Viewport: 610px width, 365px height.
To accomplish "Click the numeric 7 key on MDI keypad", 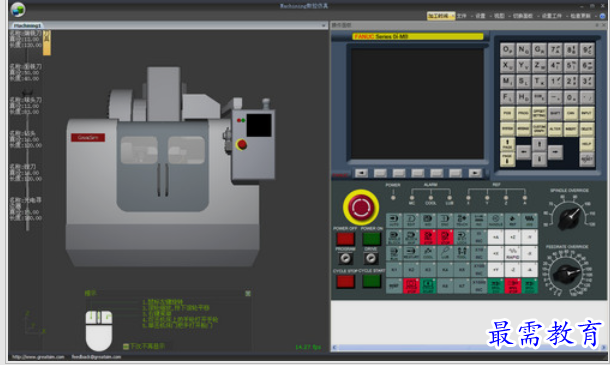I will coord(555,50).
